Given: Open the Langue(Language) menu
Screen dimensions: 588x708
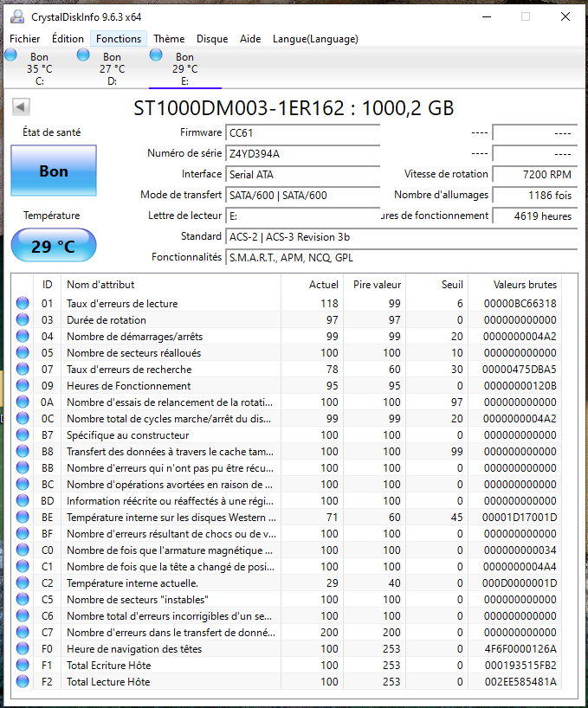Looking at the screenshot, I should click(315, 39).
